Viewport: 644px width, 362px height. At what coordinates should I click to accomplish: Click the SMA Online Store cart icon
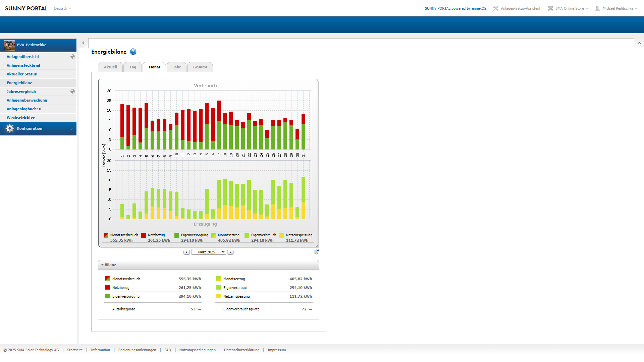(x=550, y=8)
